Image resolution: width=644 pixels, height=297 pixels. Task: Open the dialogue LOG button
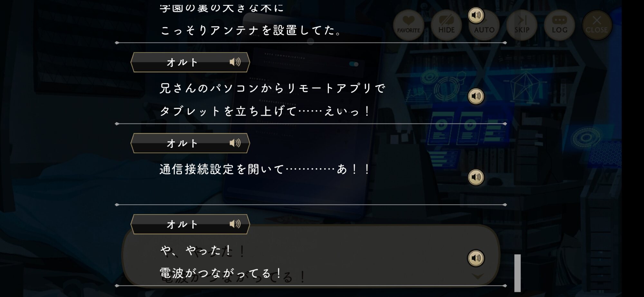tap(559, 25)
